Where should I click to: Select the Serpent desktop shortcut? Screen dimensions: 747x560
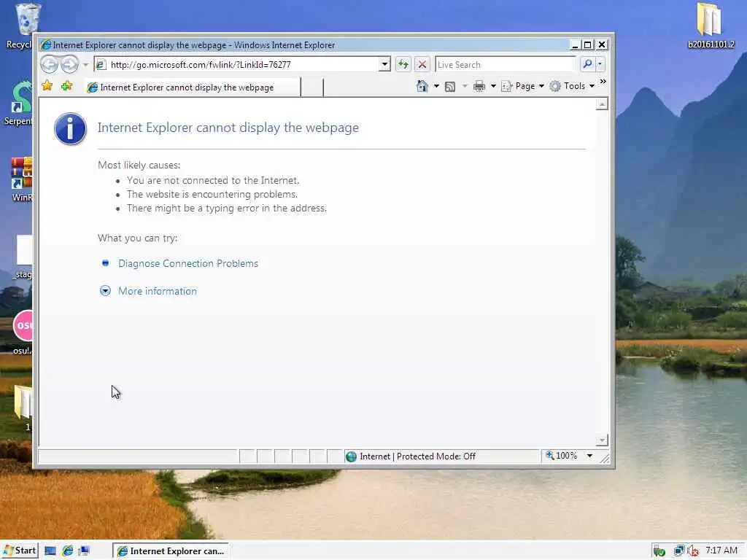[19, 104]
